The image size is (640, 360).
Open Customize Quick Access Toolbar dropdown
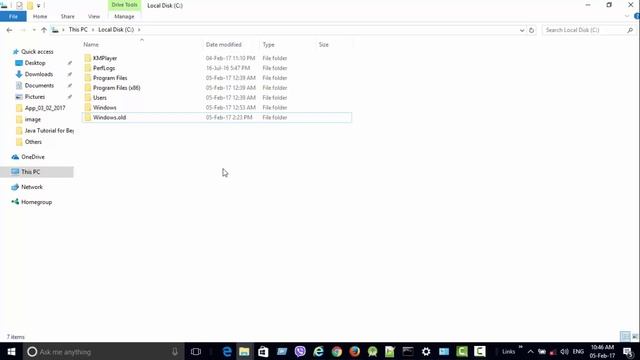(38, 6)
